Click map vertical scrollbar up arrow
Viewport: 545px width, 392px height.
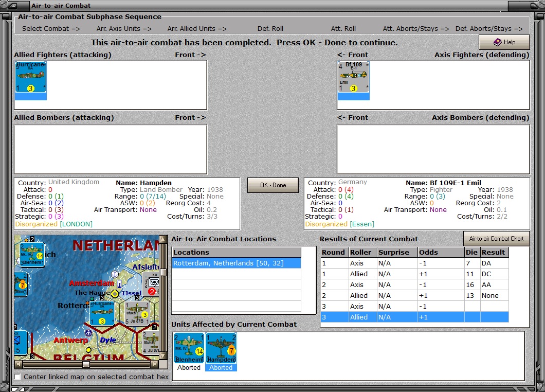162,240
